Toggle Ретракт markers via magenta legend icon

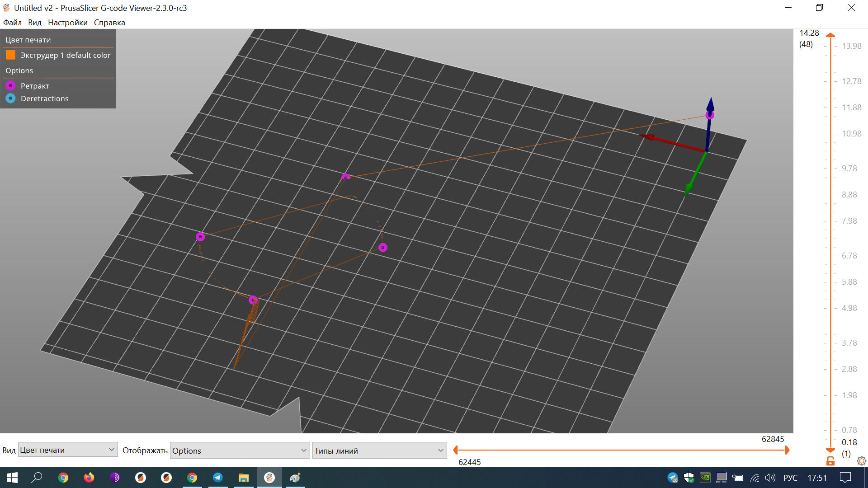point(10,85)
